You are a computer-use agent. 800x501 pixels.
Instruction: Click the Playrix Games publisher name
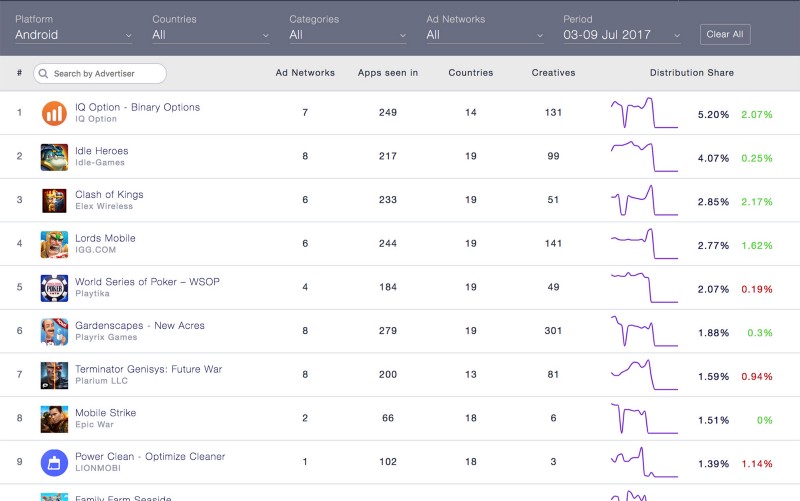[x=106, y=337]
